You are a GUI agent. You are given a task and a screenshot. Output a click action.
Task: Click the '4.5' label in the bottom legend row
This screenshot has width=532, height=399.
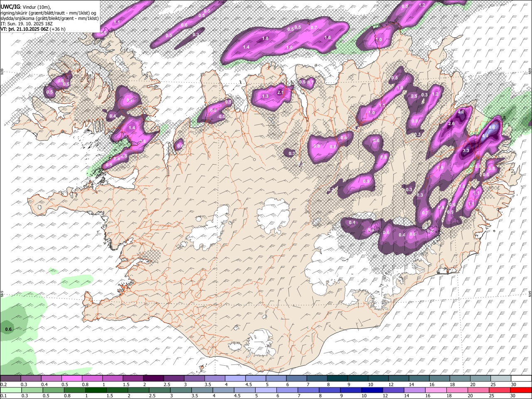(x=238, y=396)
